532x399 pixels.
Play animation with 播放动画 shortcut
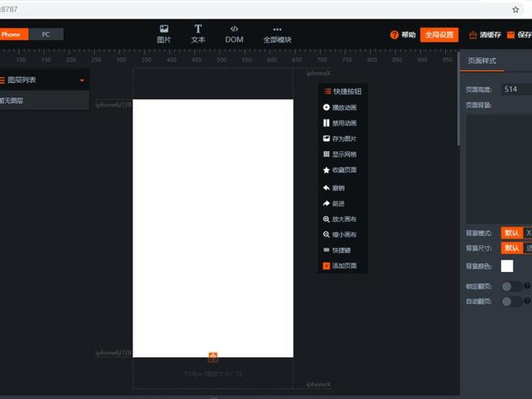click(x=340, y=108)
